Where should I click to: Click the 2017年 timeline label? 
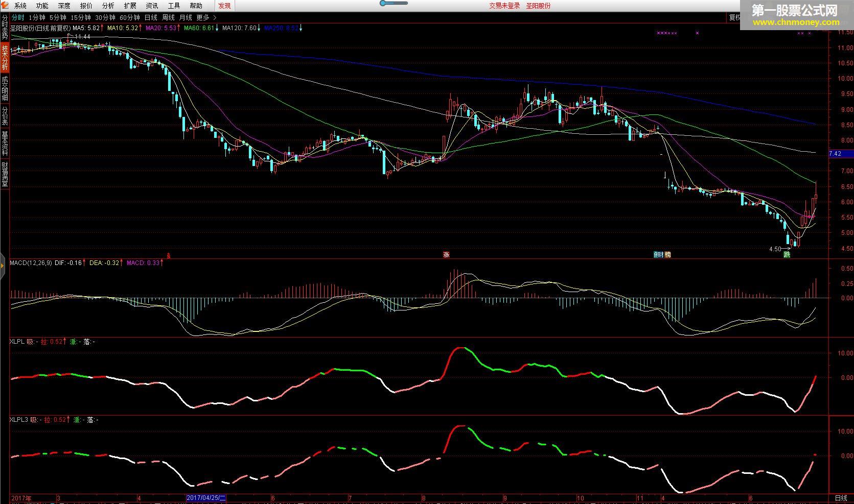pos(21,498)
